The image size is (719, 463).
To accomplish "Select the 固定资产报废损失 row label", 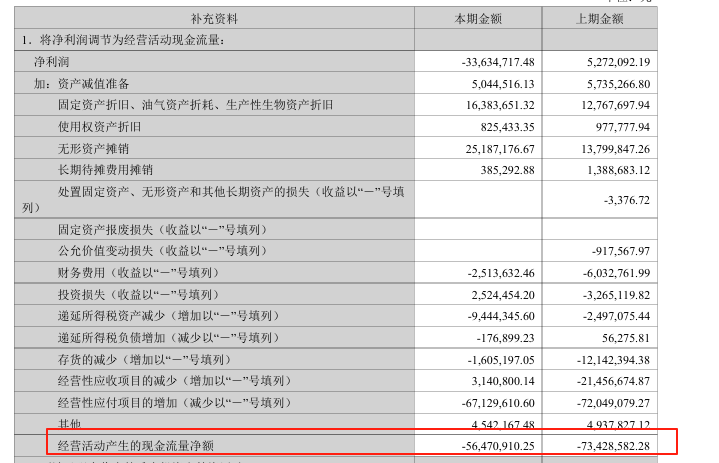I will [x=133, y=229].
